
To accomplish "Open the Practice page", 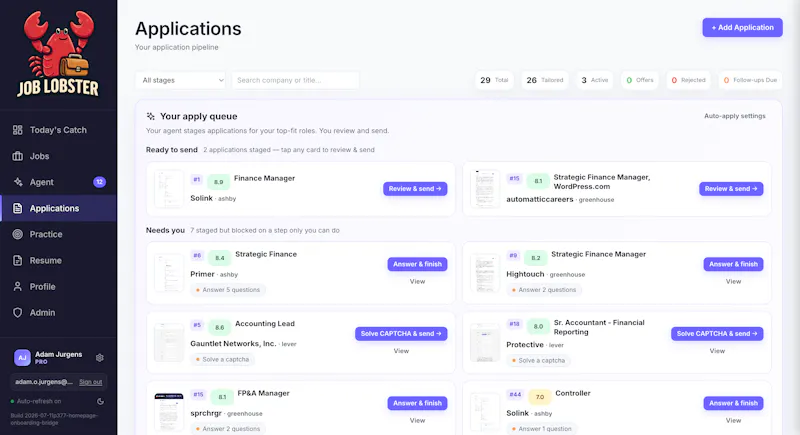I will (58, 234).
